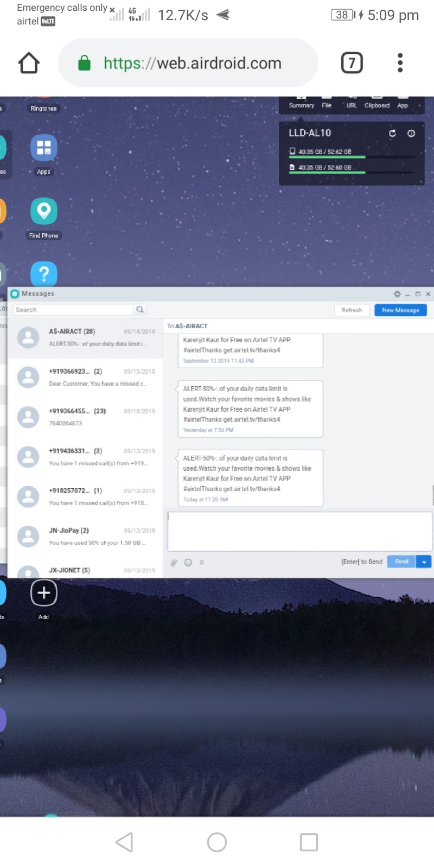Open the browser three-dot menu
This screenshot has height=868, width=434.
[400, 63]
